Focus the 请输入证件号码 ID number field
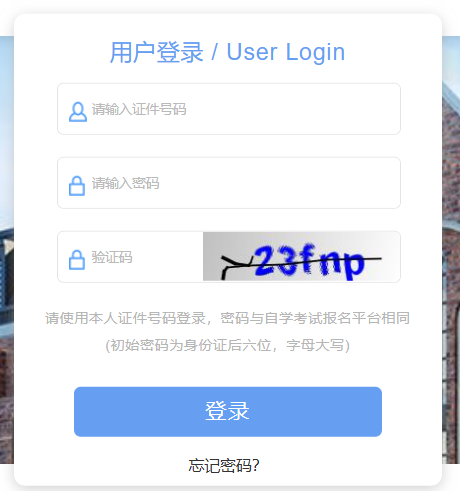Screen dimensions: 460x491 click(229, 109)
